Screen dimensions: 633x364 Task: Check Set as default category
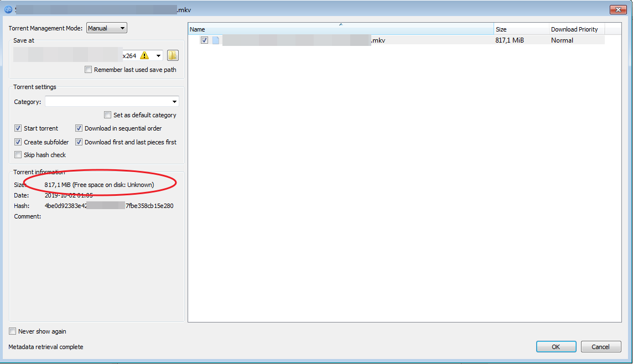tap(107, 115)
